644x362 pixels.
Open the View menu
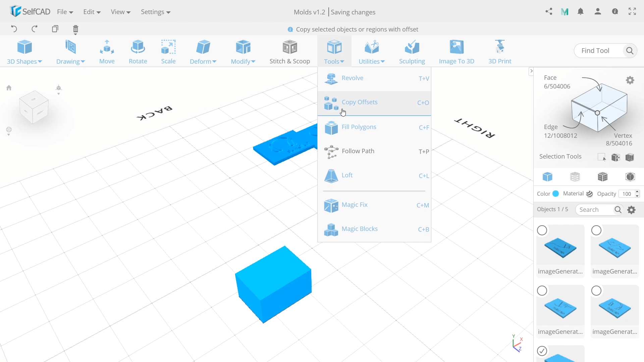tap(120, 12)
